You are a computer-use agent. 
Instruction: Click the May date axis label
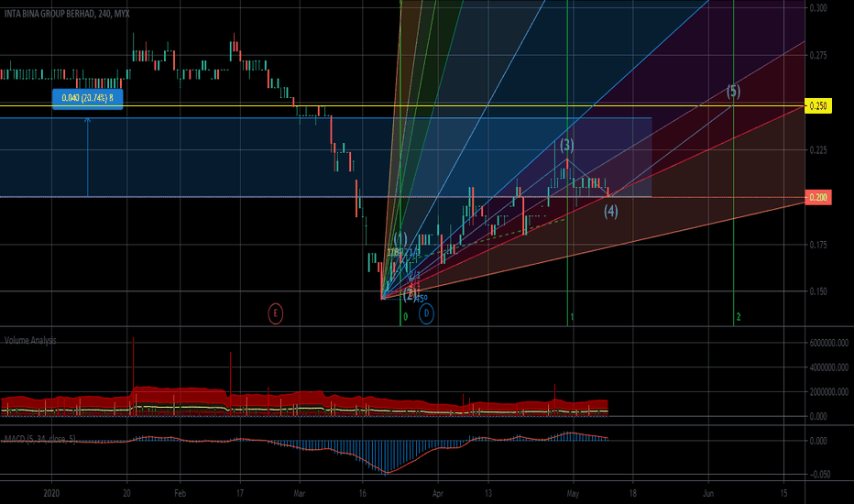click(573, 493)
